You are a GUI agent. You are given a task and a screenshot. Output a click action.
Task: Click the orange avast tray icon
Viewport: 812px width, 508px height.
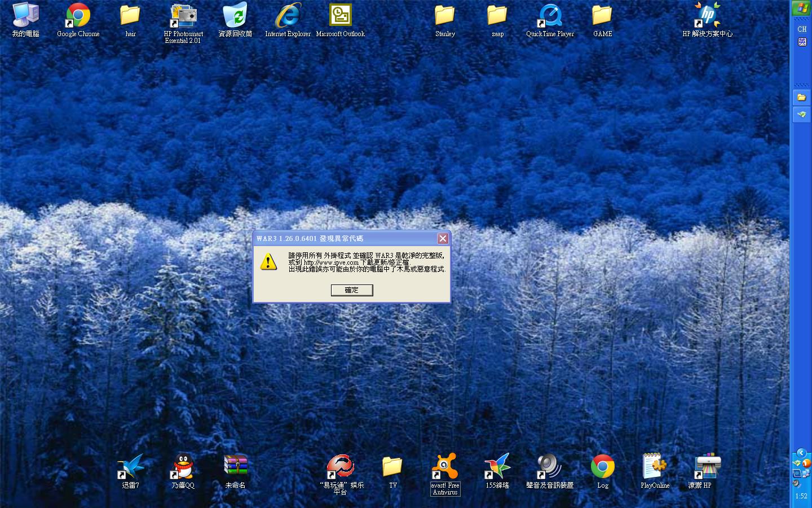[x=806, y=463]
